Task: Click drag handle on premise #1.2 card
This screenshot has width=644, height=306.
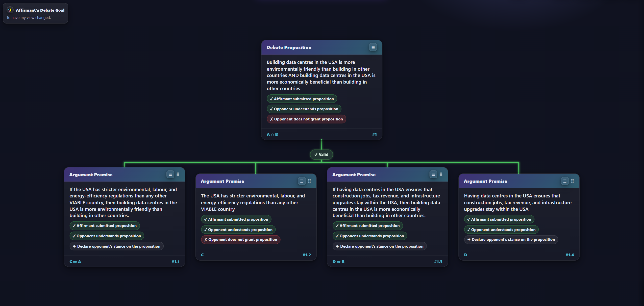Action: (309, 181)
